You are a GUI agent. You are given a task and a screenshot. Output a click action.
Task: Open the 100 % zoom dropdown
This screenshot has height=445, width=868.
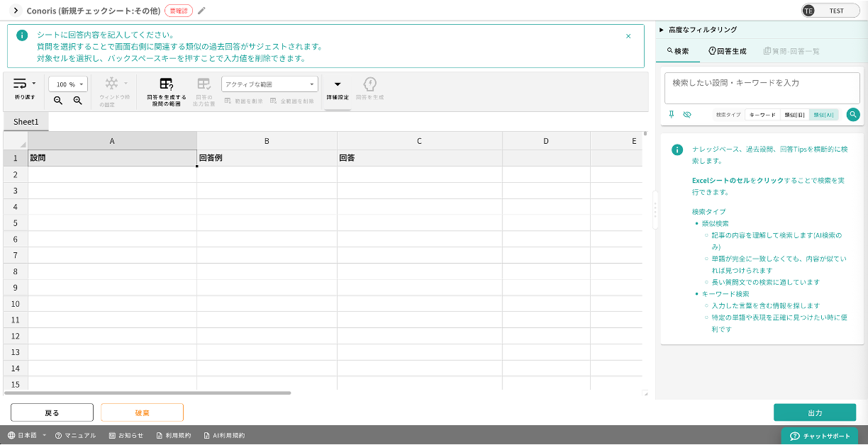point(68,84)
